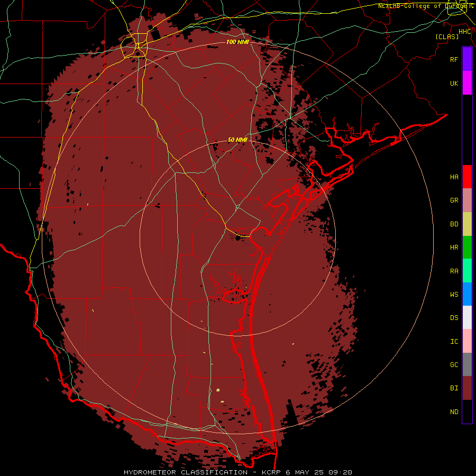This screenshot has height=476, width=476.
Task: Click the GC legend label
Action: point(454,365)
